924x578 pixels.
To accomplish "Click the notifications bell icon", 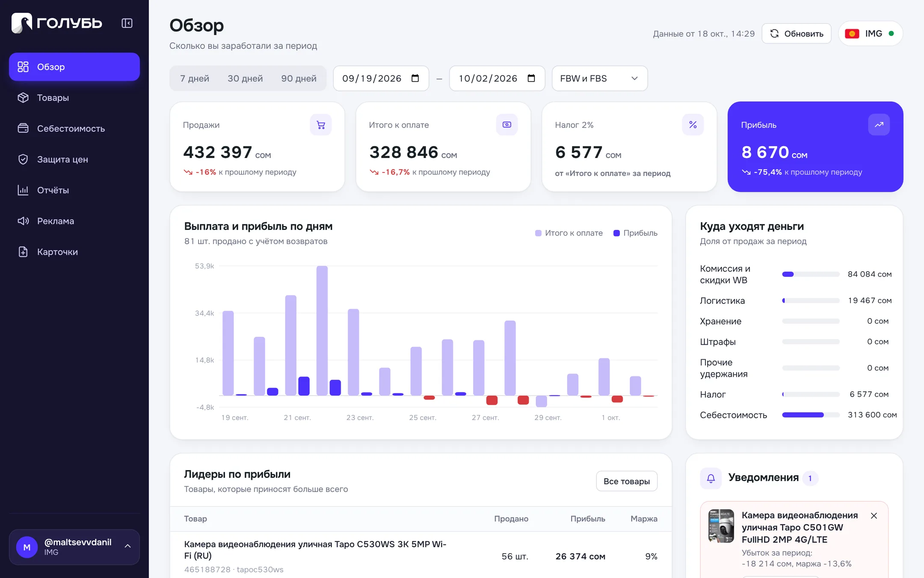I will point(711,478).
